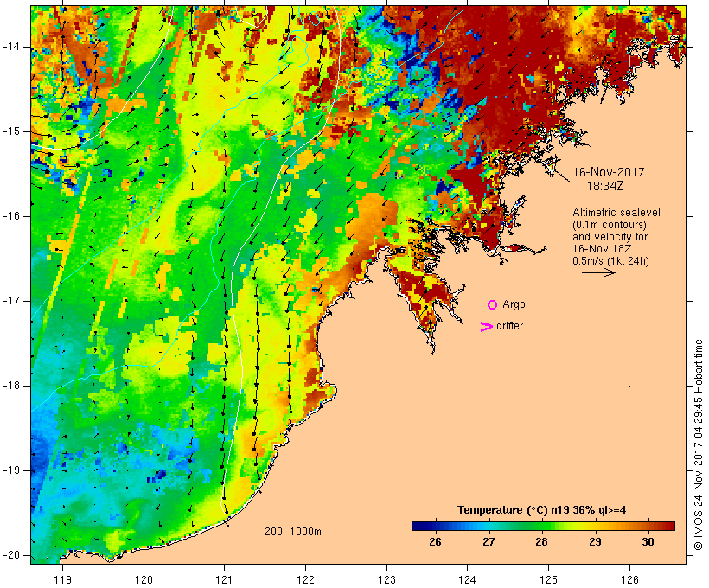Click colorbar tick label 27

(489, 542)
